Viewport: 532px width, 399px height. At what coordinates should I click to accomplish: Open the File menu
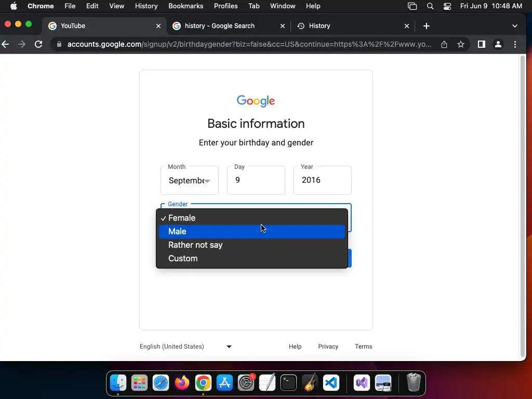coord(70,6)
